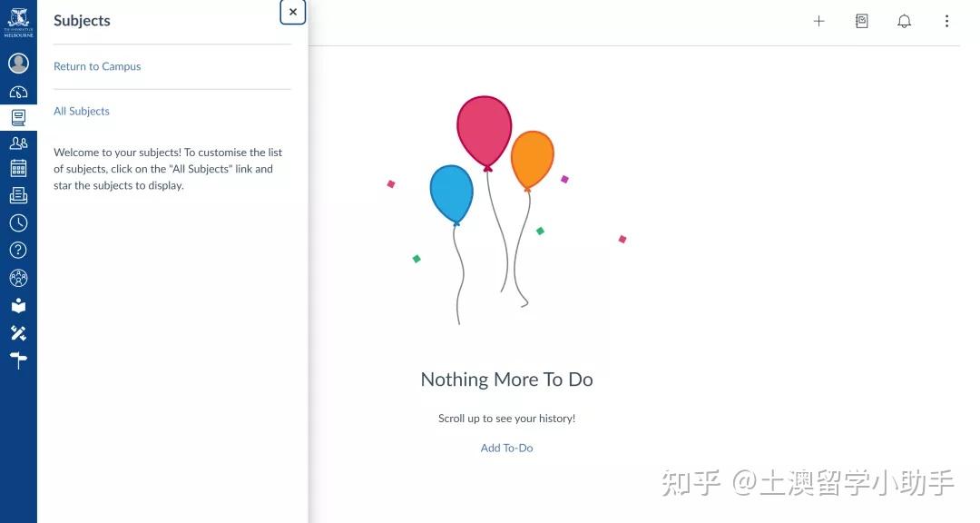Open the planner notebook icon in top bar

point(861,20)
